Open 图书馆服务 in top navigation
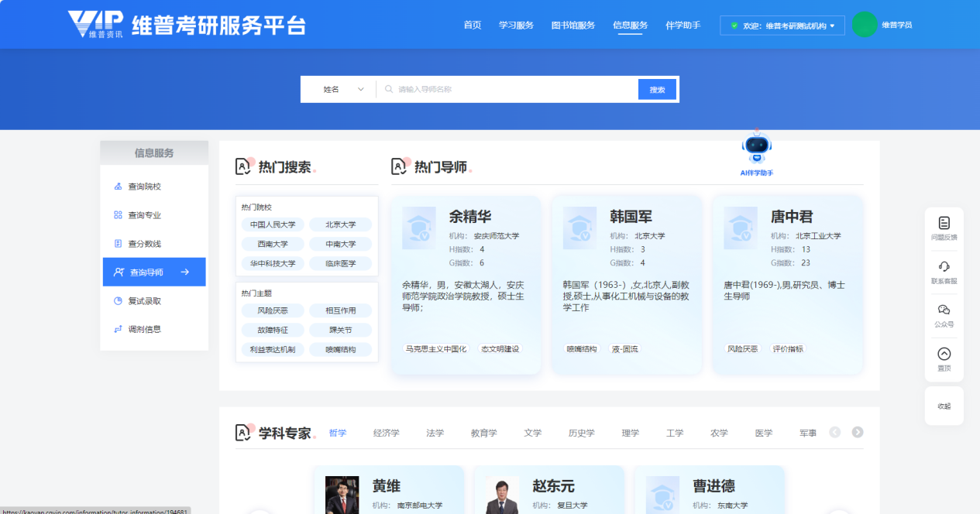This screenshot has width=980, height=514. click(573, 26)
